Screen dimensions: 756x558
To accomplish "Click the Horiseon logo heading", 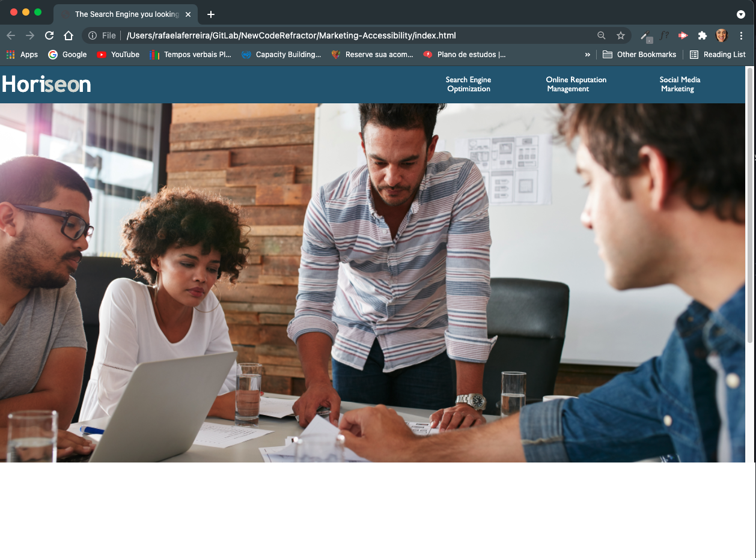I will (46, 84).
